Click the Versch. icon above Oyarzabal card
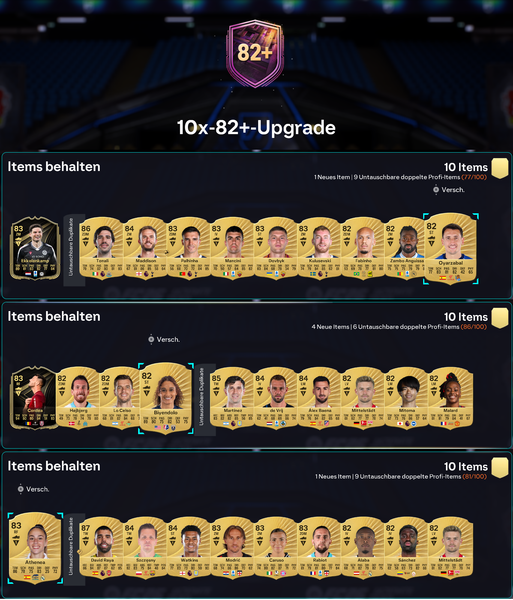This screenshot has height=600, width=513. 436,190
